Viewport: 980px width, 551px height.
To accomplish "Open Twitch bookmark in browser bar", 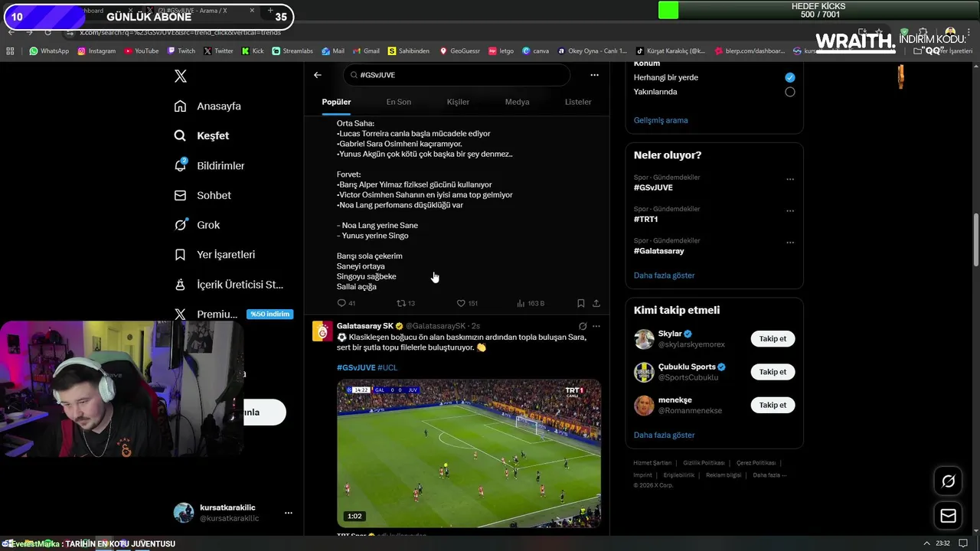I will [181, 51].
